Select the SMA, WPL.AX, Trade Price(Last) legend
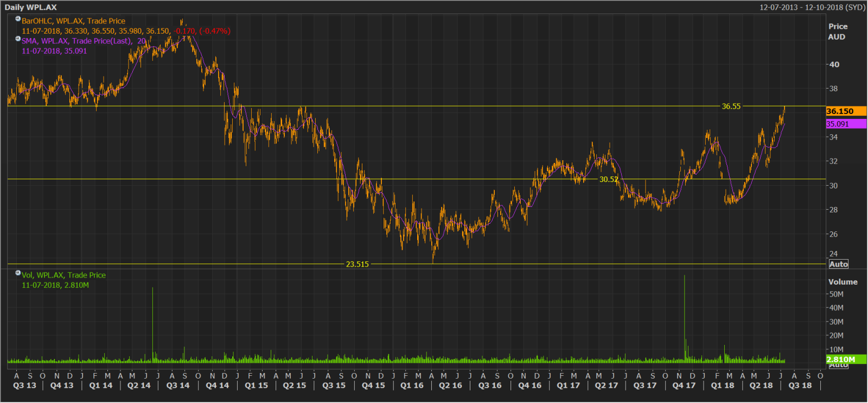The image size is (868, 403). tap(84, 41)
